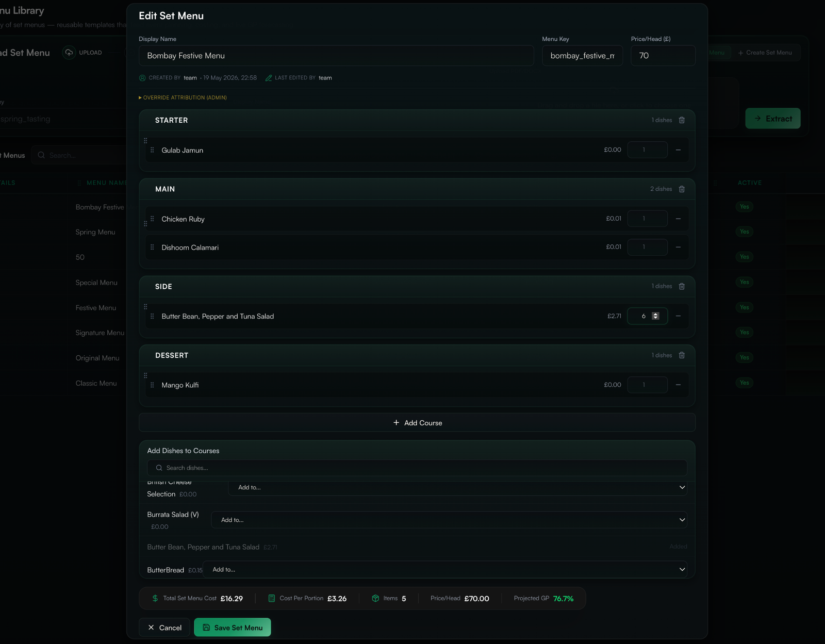The image size is (825, 644).
Task: Open Add to dropdown for Burrata Salad (V)
Action: (x=449, y=520)
